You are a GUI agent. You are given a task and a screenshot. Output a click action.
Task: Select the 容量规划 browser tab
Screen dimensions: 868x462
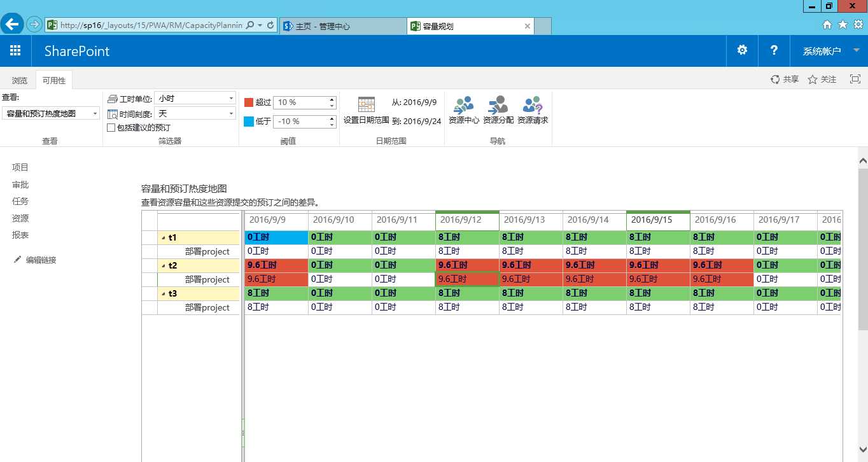coord(470,26)
